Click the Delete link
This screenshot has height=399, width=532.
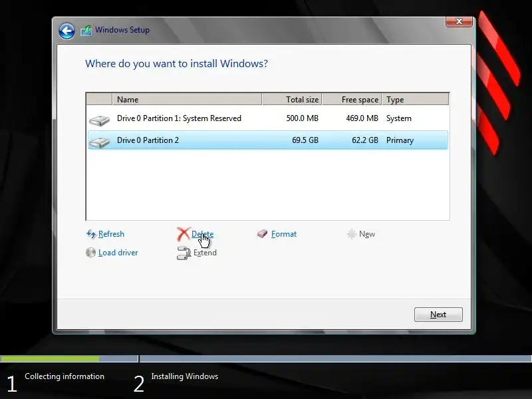tap(203, 234)
